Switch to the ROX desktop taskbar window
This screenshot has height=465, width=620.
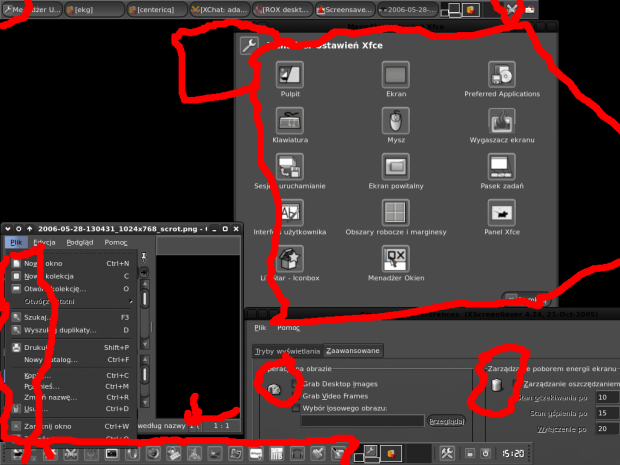pos(282,9)
